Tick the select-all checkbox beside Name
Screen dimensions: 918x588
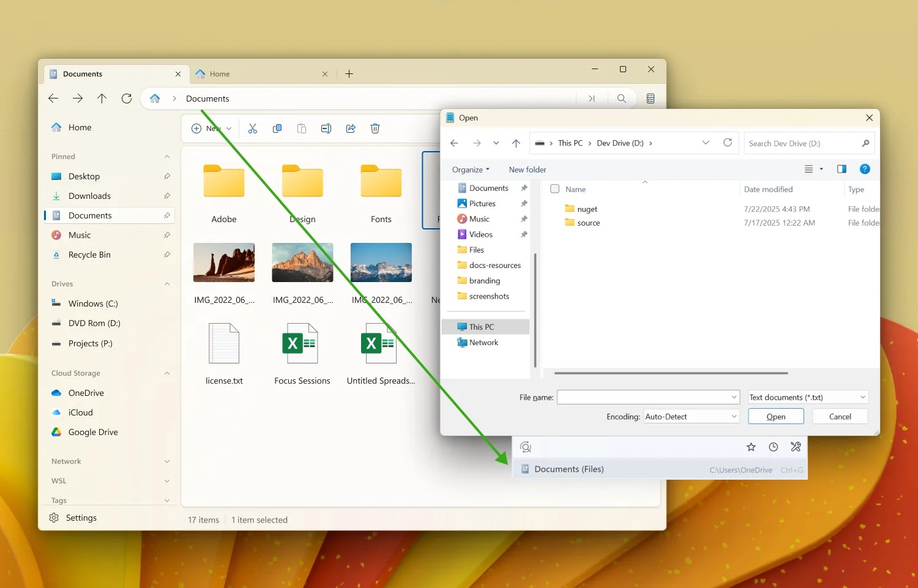(555, 189)
